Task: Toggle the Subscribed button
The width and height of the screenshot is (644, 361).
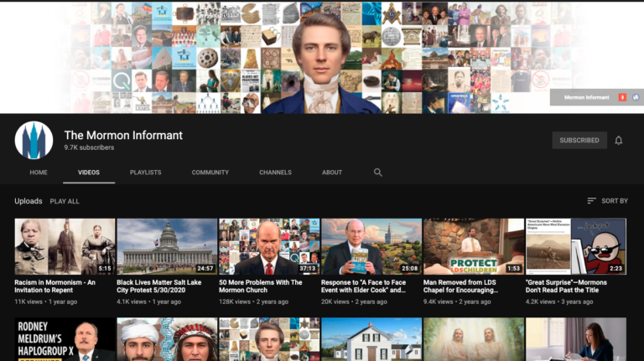Action: click(579, 141)
